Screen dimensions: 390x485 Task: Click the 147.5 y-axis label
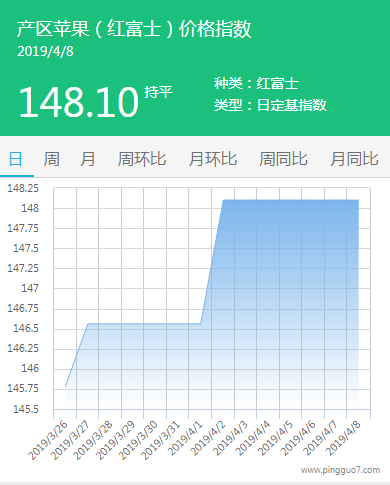26,248
